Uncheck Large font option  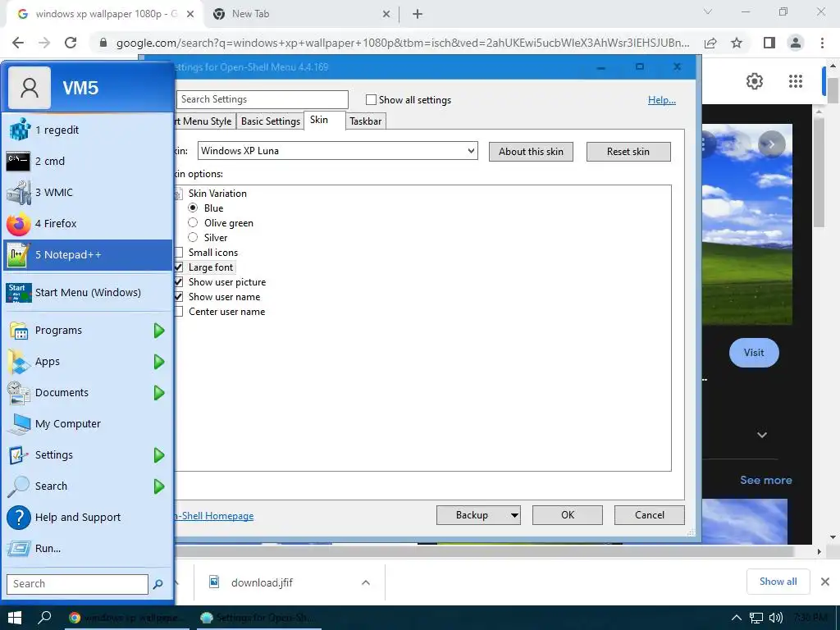[178, 267]
